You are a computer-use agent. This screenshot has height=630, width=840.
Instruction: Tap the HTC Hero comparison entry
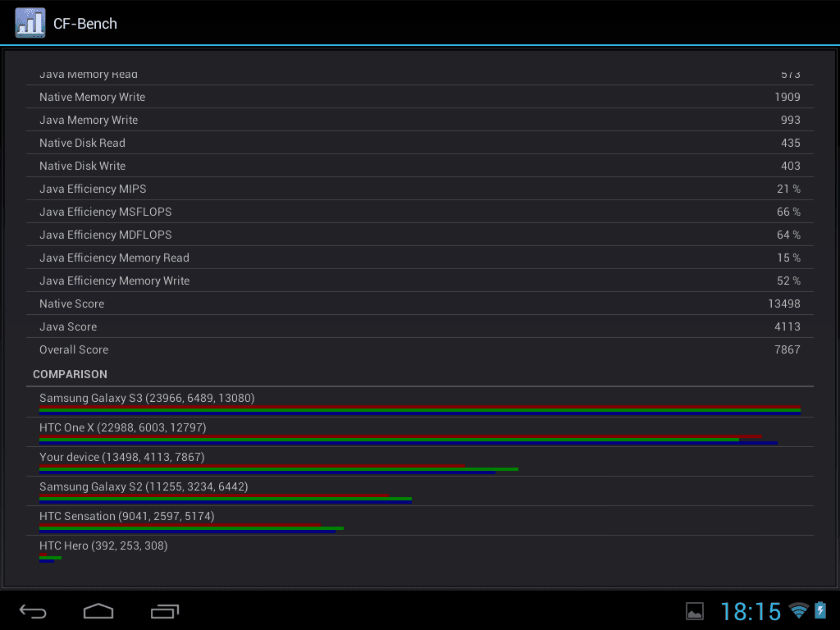[420, 550]
